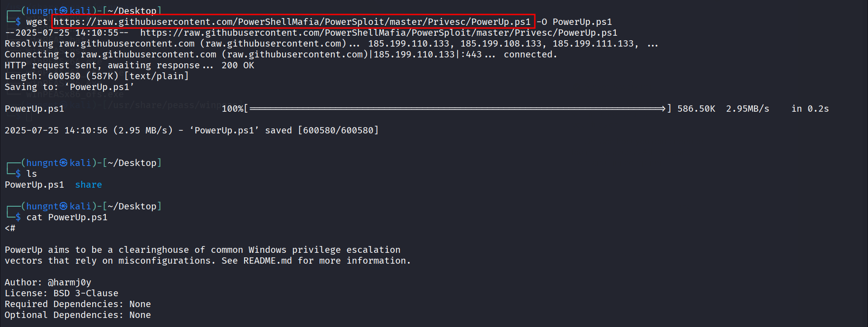Click the ~/Desktop path in the cat prompt
The image size is (868, 327).
click(132, 206)
